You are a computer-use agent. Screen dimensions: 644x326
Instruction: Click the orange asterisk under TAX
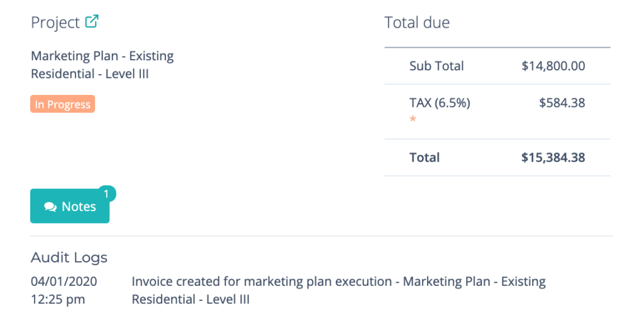(413, 119)
